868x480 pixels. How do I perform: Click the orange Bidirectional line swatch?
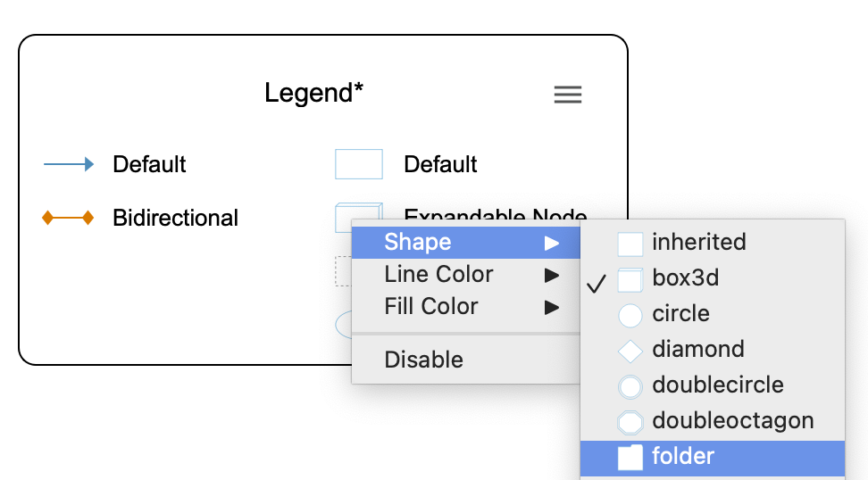69,218
